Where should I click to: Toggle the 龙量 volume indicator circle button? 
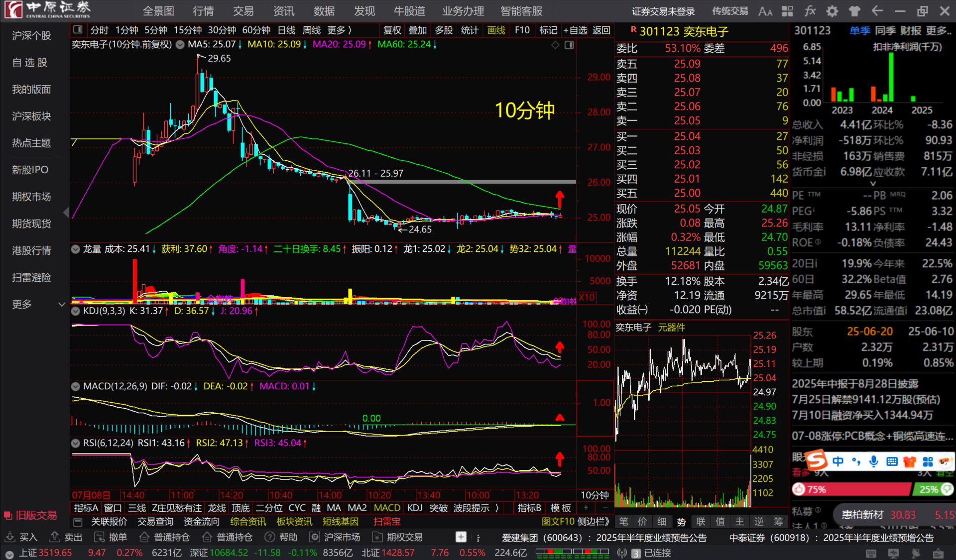coord(76,249)
